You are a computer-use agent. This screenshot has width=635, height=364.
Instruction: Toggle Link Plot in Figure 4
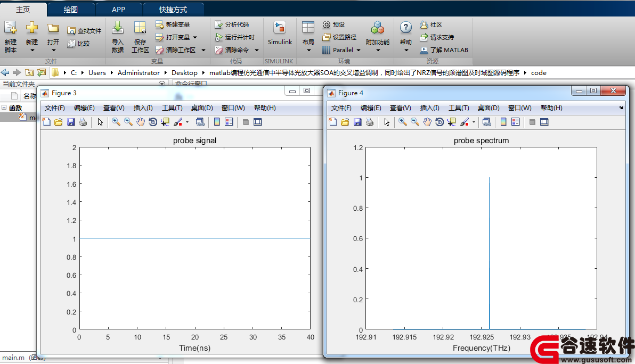pyautogui.click(x=487, y=122)
